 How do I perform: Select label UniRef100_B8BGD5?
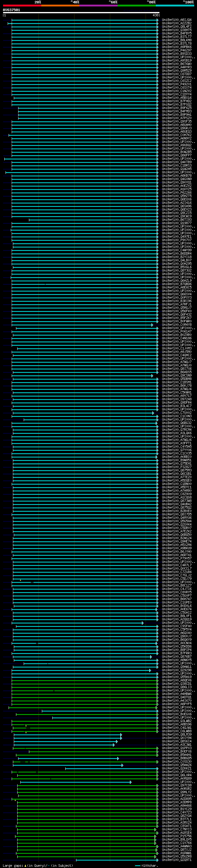coord(176,758)
